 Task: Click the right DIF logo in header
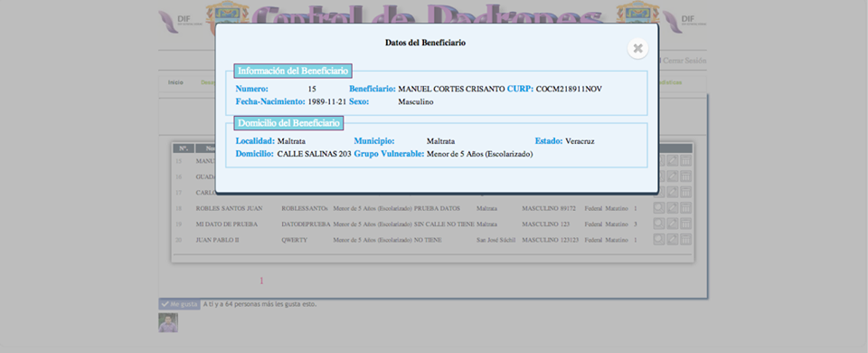[684, 22]
